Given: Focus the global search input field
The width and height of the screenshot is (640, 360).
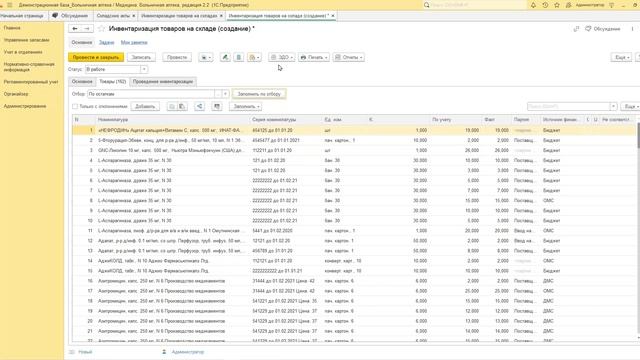Looking at the screenshot, I should [478, 5].
